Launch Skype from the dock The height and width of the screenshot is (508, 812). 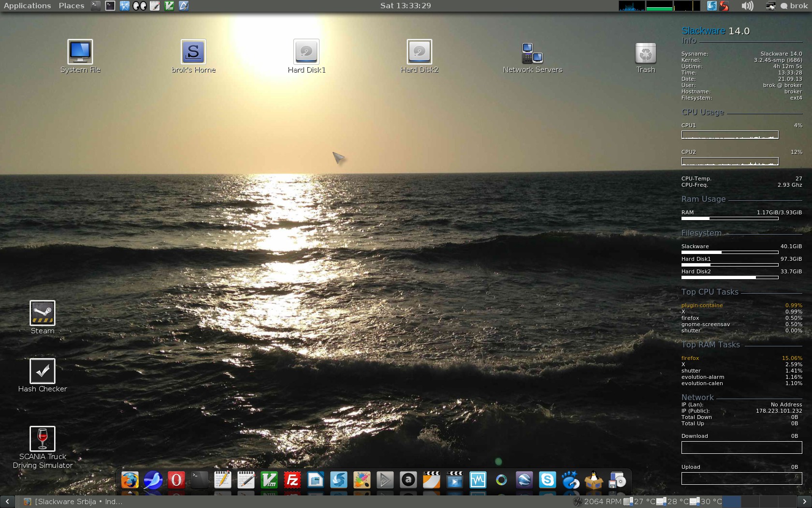(547, 480)
